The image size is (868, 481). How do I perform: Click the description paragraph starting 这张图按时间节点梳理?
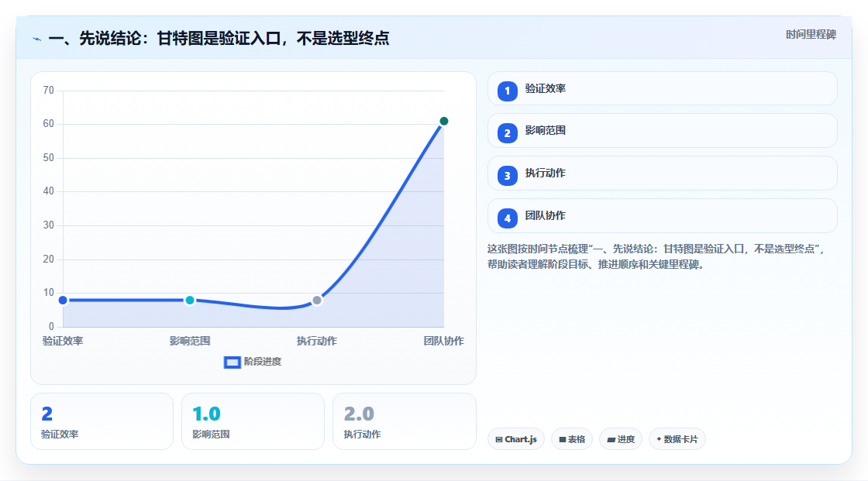[656, 257]
